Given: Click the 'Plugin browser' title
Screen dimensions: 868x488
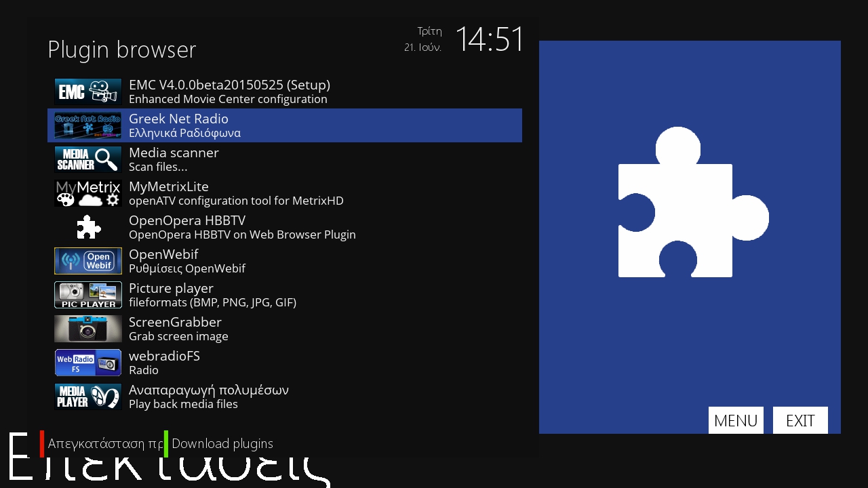Looking at the screenshot, I should [x=122, y=49].
